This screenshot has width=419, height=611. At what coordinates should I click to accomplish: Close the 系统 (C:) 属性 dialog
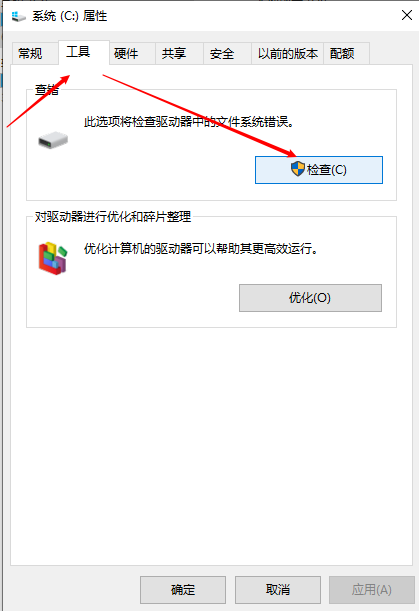tap(407, 16)
